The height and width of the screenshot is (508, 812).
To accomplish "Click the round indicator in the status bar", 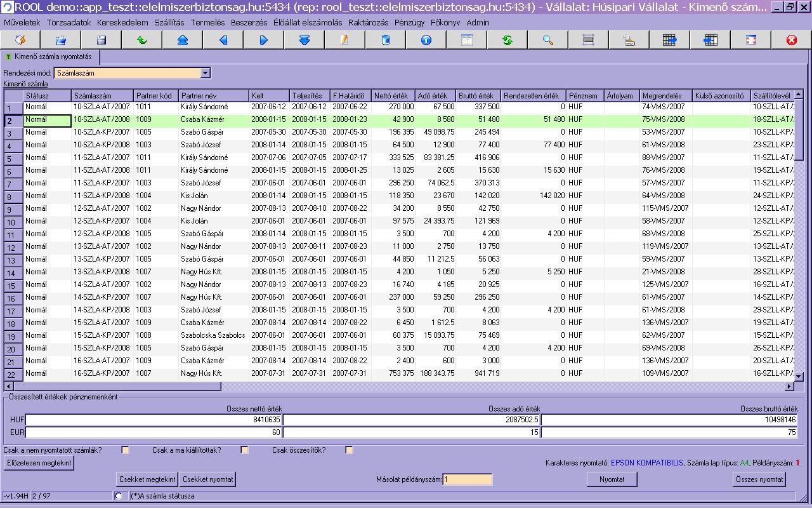I will (119, 495).
